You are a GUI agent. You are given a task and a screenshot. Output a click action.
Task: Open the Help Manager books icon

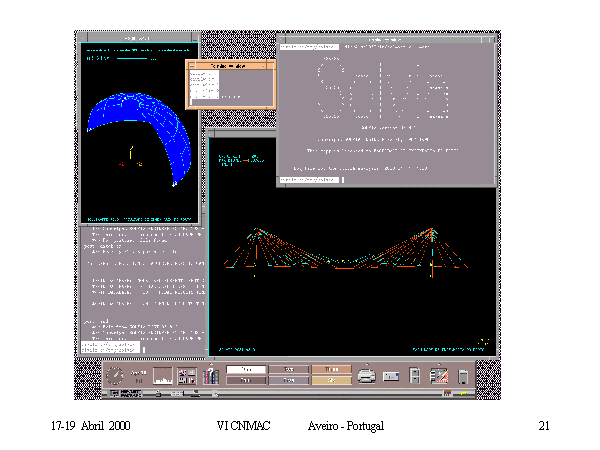click(211, 376)
